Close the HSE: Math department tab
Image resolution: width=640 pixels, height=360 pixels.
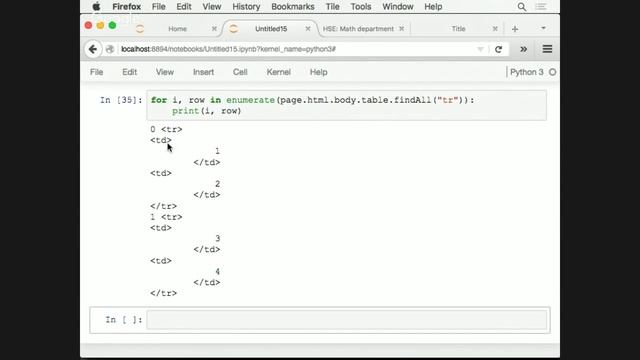[402, 29]
